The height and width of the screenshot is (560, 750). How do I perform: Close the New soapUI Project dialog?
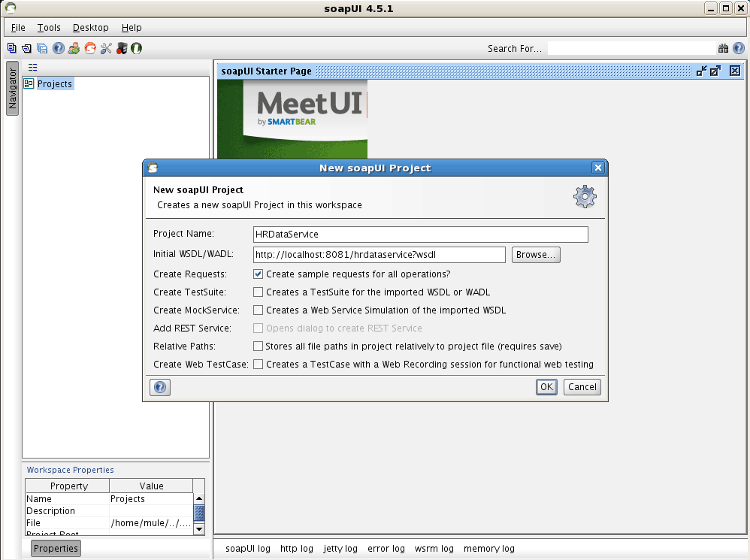598,168
